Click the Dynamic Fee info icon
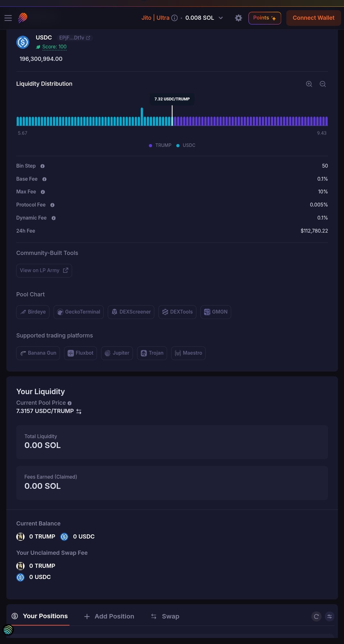This screenshot has width=344, height=644. [x=54, y=218]
